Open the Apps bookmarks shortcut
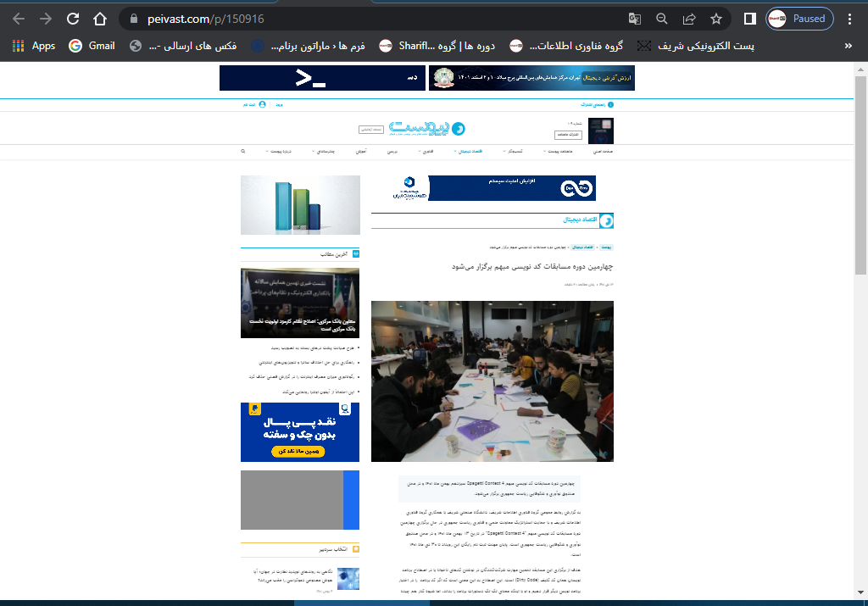 [x=34, y=46]
